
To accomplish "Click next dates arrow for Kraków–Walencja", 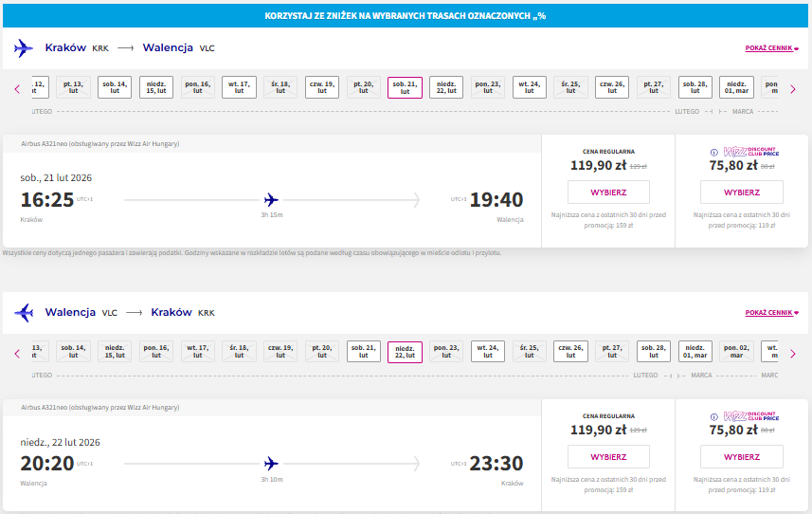I will tap(793, 89).
